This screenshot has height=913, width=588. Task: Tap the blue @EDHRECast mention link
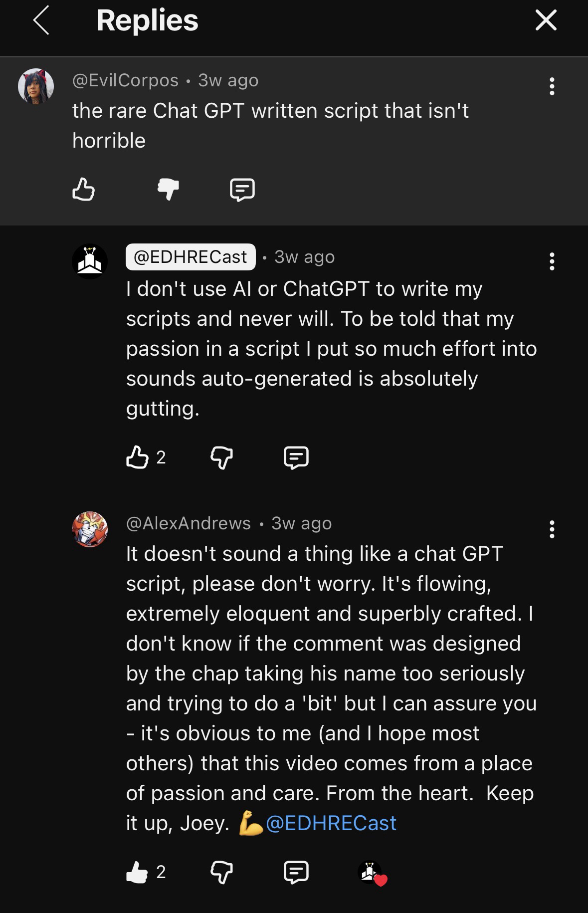coord(331,823)
